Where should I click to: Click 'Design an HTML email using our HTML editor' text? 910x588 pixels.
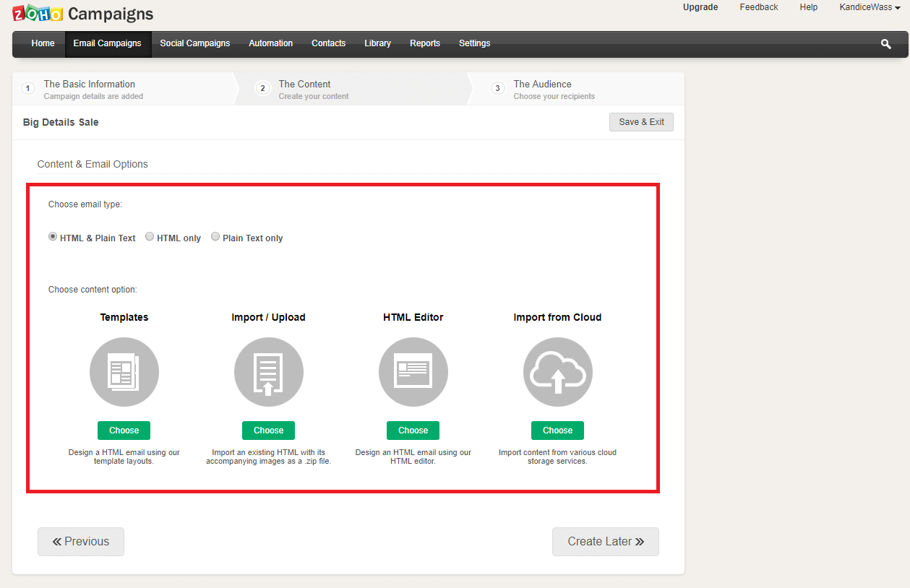413,457
